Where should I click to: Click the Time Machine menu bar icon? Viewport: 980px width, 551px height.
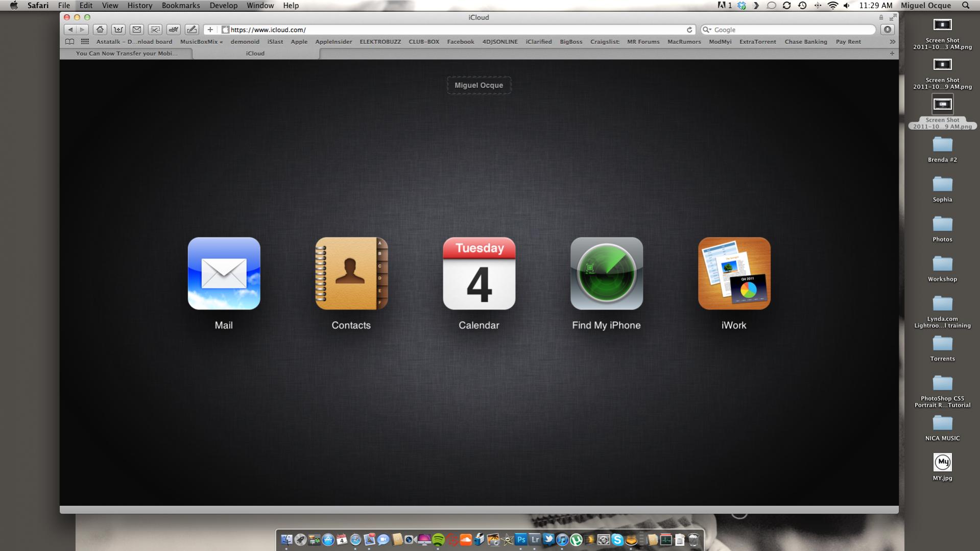click(802, 6)
